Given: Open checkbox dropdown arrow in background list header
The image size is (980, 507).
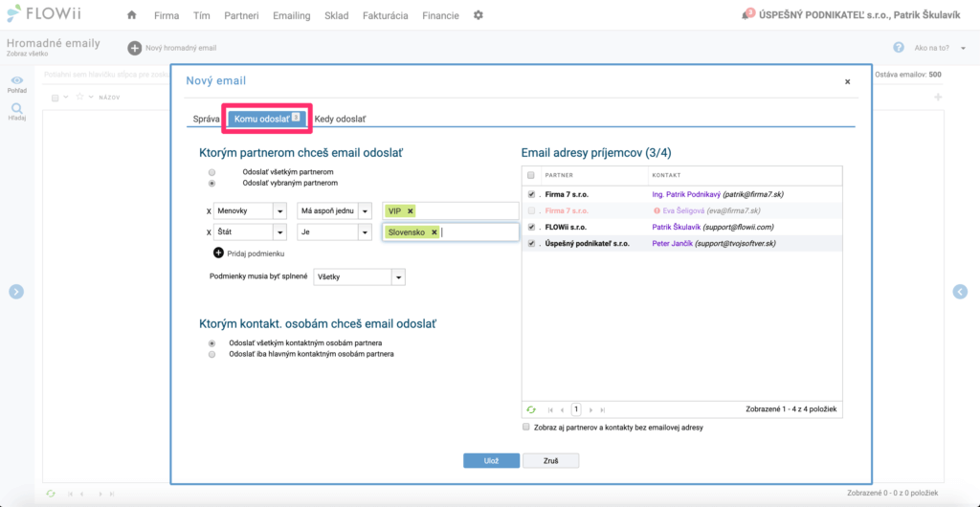Looking at the screenshot, I should tap(66, 98).
